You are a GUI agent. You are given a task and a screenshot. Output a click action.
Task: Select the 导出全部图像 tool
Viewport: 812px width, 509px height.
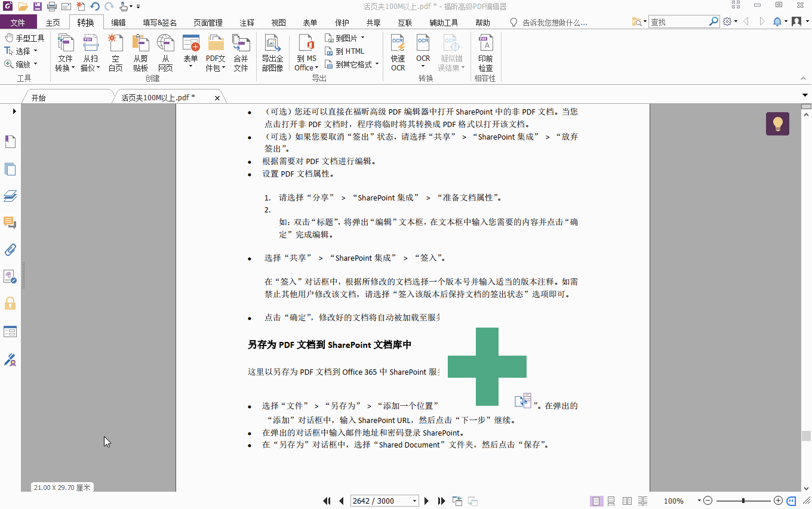point(273,53)
